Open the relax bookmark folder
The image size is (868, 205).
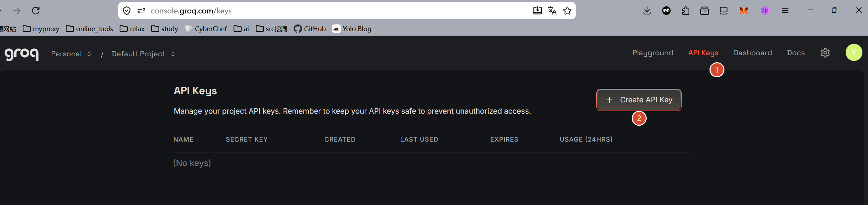[x=132, y=29]
